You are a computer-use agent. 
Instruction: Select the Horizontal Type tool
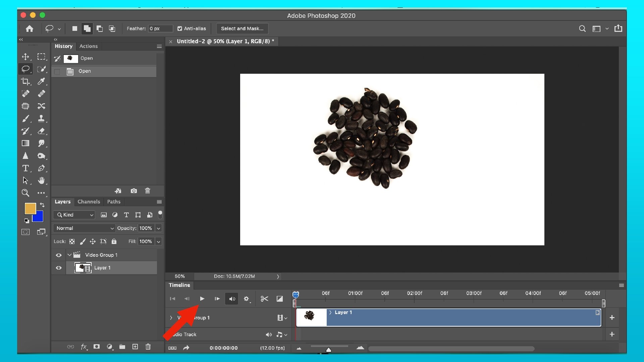(x=25, y=168)
